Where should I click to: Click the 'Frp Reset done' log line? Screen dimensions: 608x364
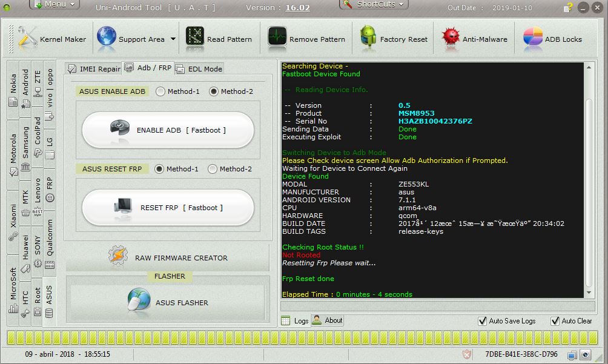tap(308, 279)
